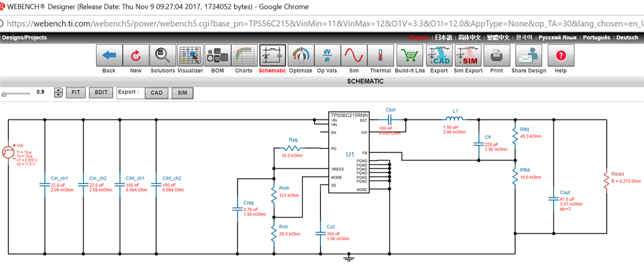Open the BOM components view
The image size is (644, 271).
click(217, 56)
